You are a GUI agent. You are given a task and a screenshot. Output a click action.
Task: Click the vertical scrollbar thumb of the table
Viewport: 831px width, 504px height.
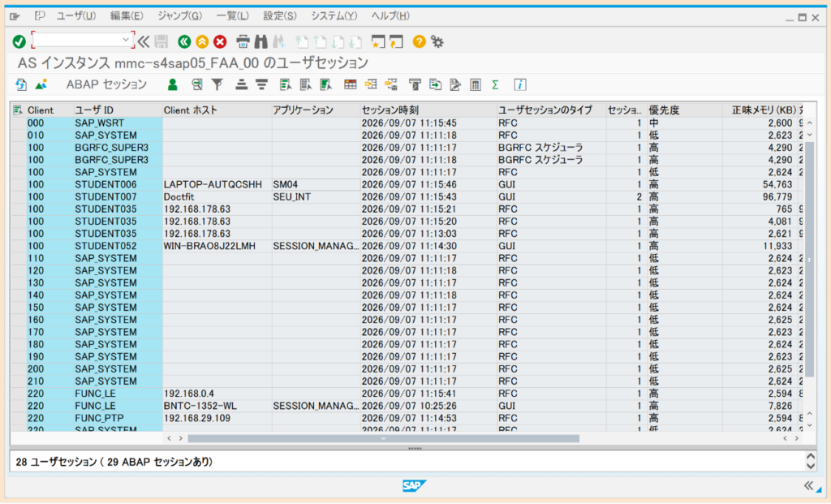coord(809,259)
